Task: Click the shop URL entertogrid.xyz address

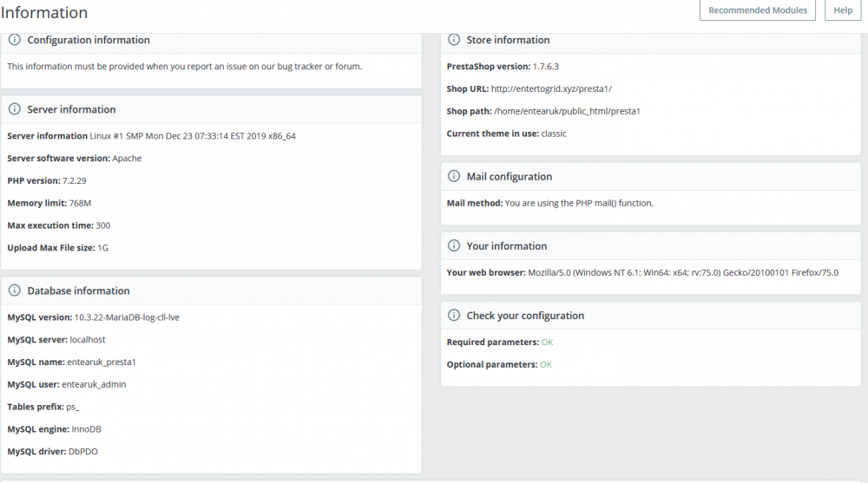Action: [551, 88]
